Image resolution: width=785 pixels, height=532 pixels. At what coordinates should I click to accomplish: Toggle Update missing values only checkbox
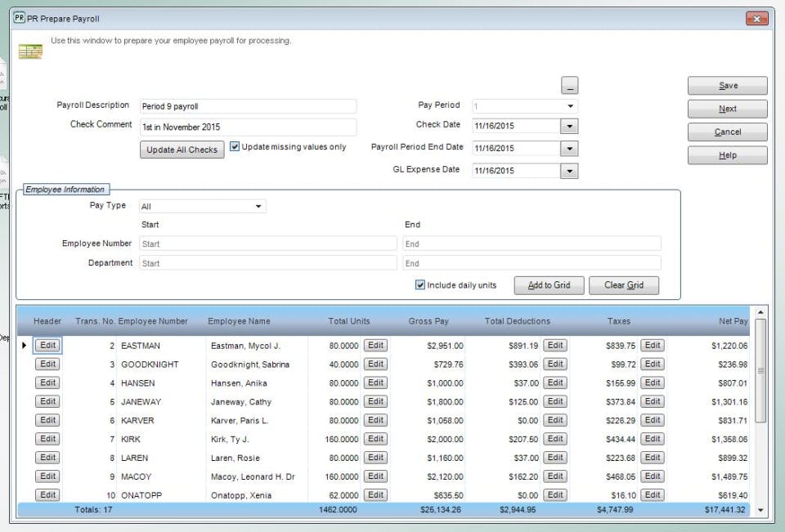pos(235,146)
